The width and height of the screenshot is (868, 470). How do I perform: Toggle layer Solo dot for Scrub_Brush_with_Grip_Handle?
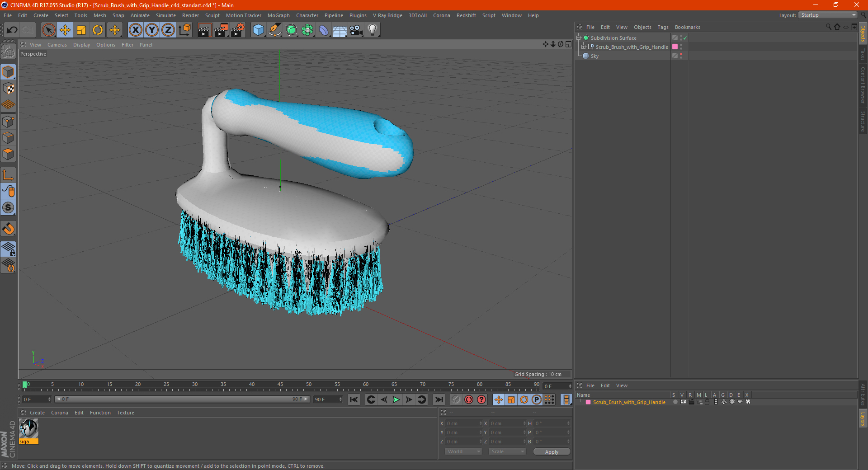[675, 402]
